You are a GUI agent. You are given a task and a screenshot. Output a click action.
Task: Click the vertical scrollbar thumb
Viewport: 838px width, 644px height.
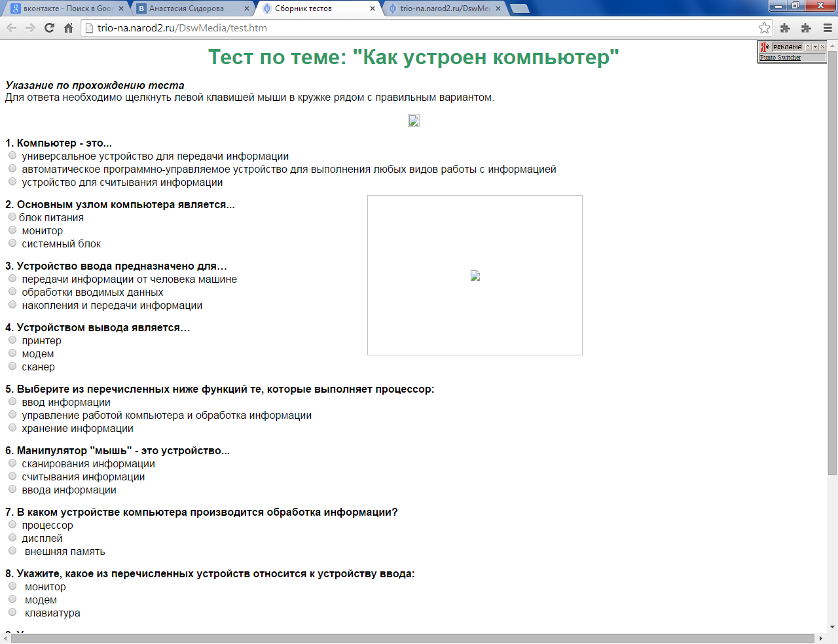click(x=832, y=262)
